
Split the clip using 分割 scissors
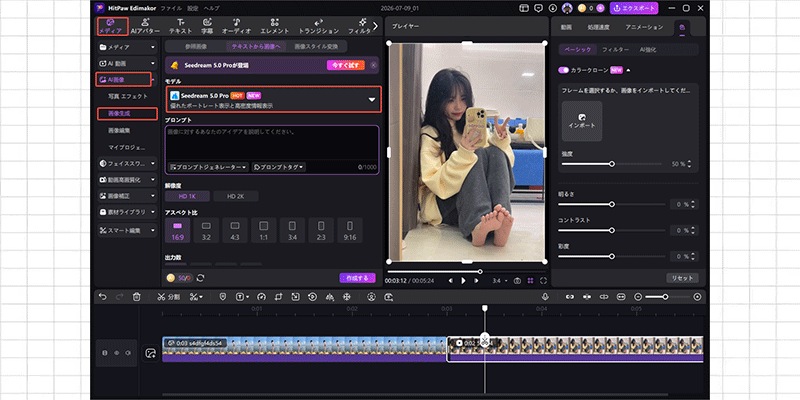169,296
